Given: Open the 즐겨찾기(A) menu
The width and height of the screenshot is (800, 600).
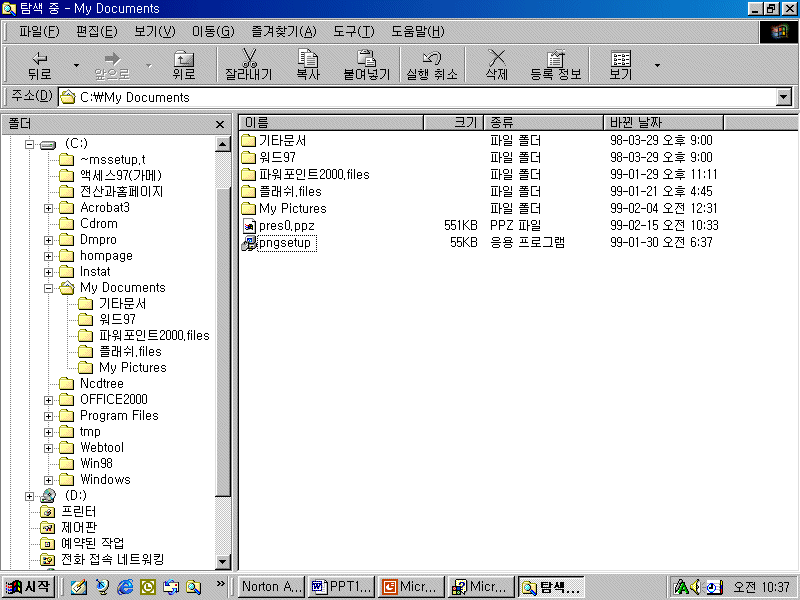Looking at the screenshot, I should pos(284,32).
